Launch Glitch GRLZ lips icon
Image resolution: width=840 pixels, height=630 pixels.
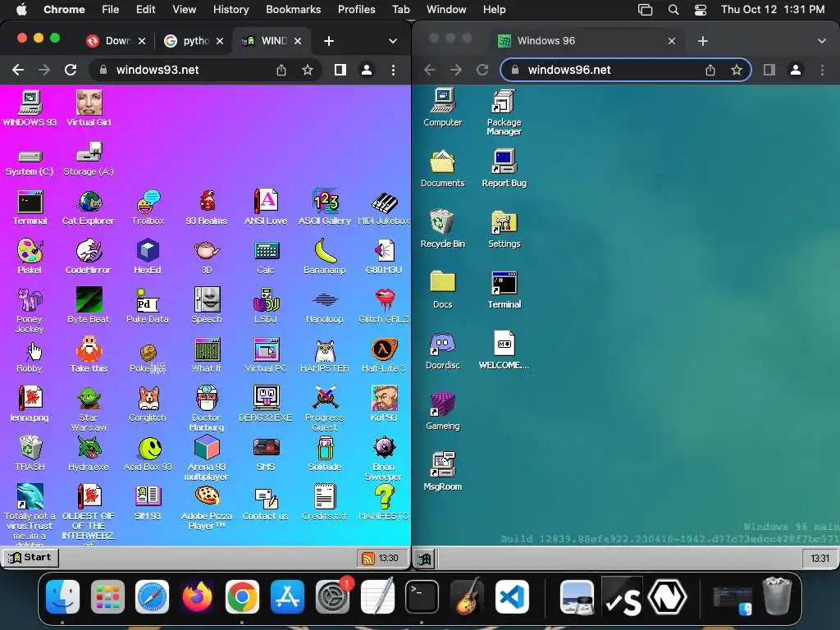pyautogui.click(x=384, y=306)
